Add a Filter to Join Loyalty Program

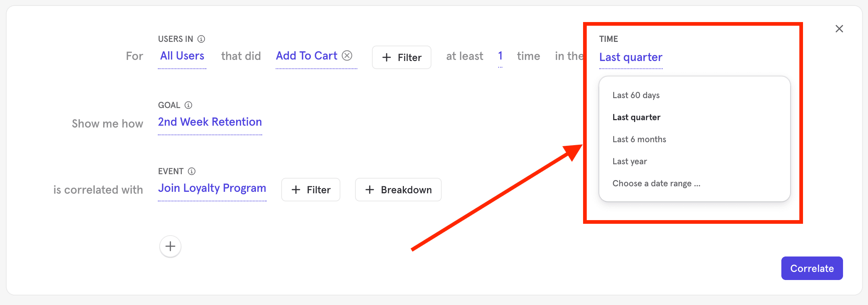coord(311,190)
